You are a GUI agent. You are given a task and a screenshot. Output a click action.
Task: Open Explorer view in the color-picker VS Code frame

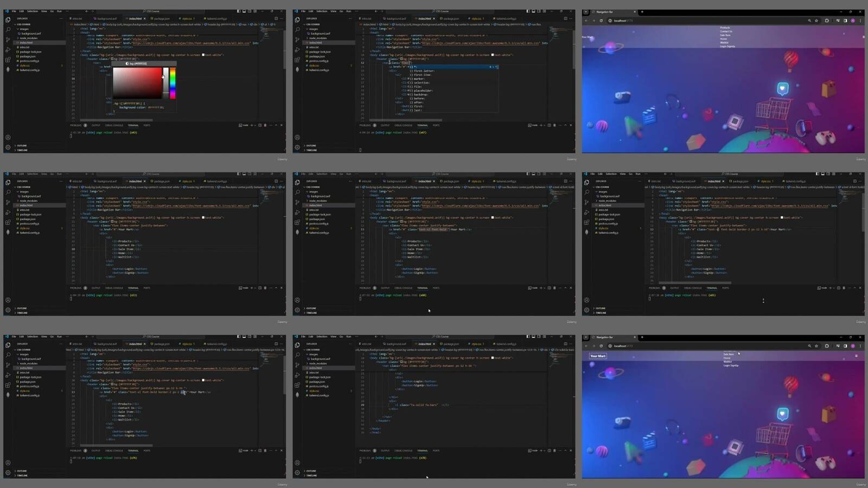point(8,20)
